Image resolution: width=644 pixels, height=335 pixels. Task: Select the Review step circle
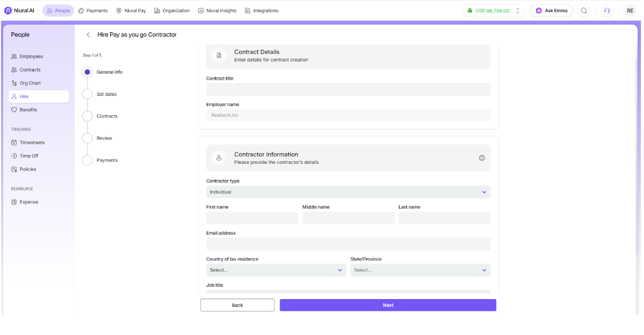[87, 138]
